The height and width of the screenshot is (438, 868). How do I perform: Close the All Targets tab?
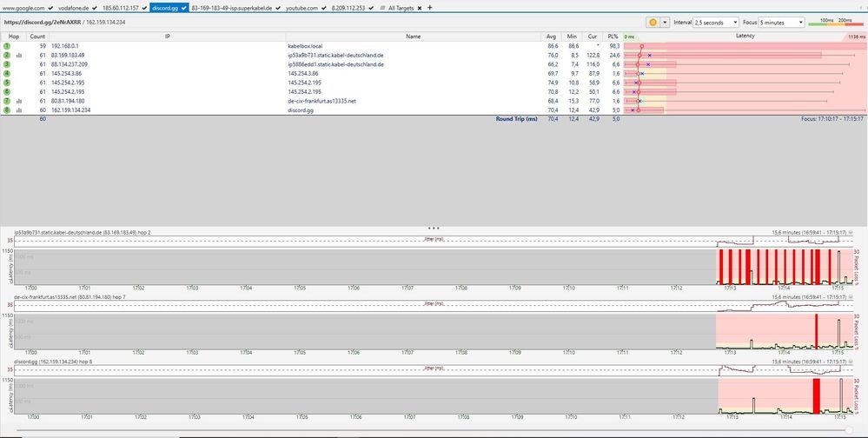coord(420,9)
